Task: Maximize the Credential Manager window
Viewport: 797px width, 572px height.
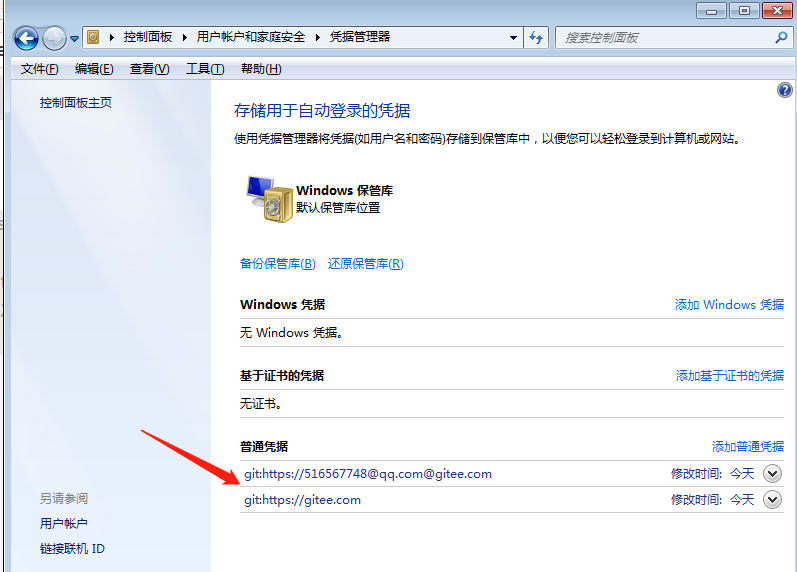Action: click(744, 10)
